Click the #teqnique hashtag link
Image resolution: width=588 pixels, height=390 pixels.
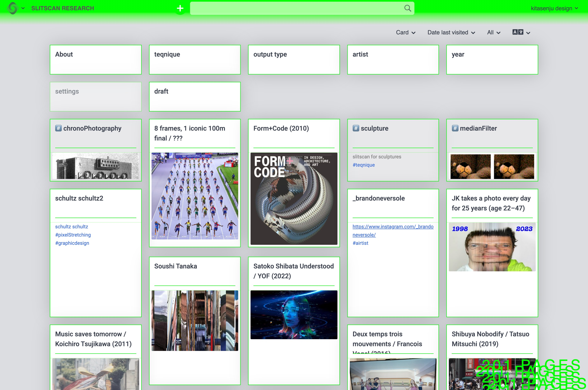pos(363,165)
